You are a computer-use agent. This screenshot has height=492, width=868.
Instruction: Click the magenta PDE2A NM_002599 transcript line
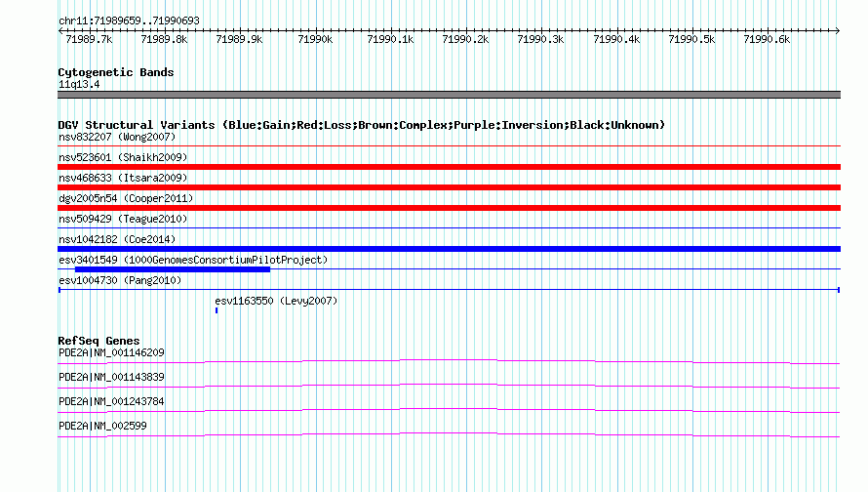tap(449, 435)
